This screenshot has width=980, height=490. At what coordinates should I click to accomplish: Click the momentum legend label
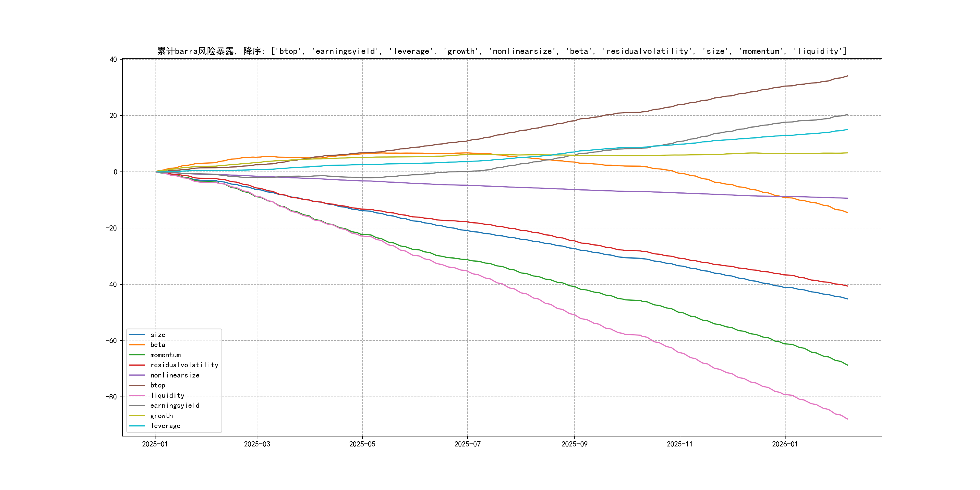165,355
